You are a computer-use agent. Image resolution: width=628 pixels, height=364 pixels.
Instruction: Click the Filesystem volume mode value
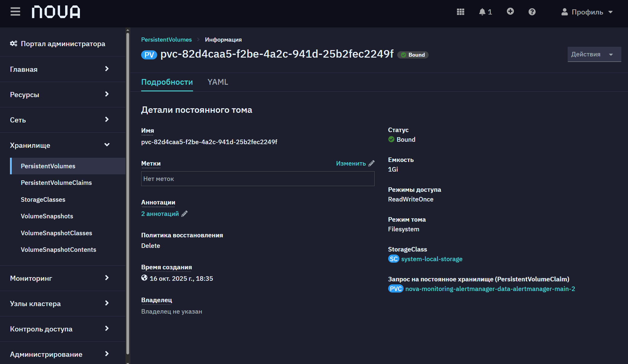tap(404, 229)
